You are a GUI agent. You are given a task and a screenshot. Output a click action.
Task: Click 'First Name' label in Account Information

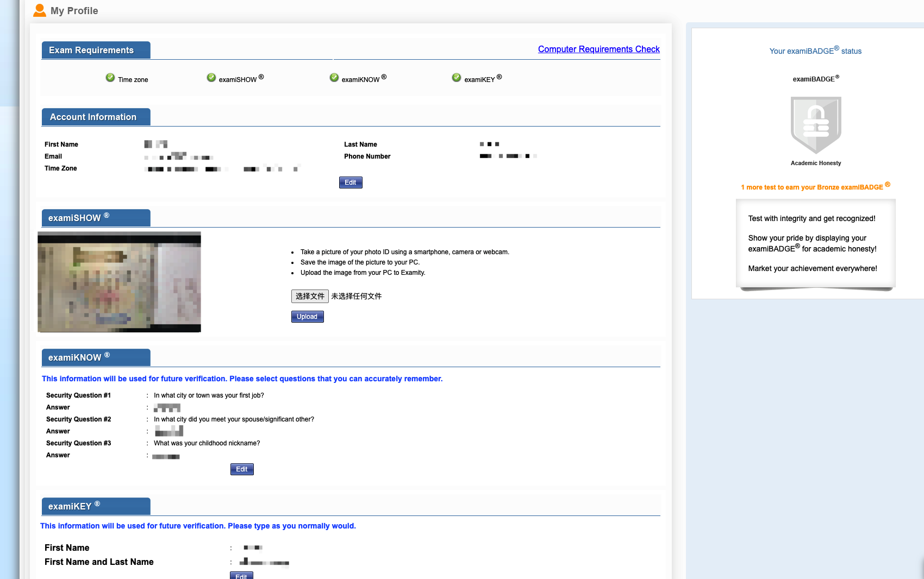click(x=61, y=144)
